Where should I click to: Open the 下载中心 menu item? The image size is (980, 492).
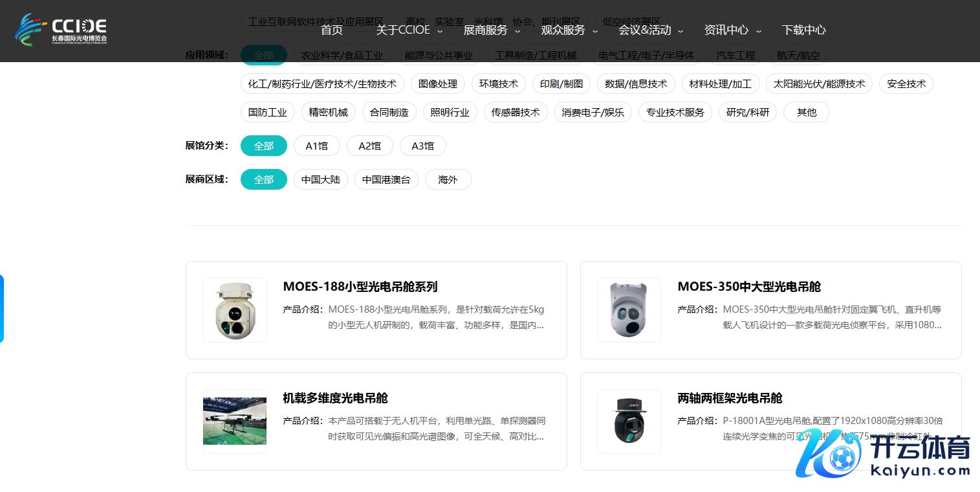[x=803, y=30]
